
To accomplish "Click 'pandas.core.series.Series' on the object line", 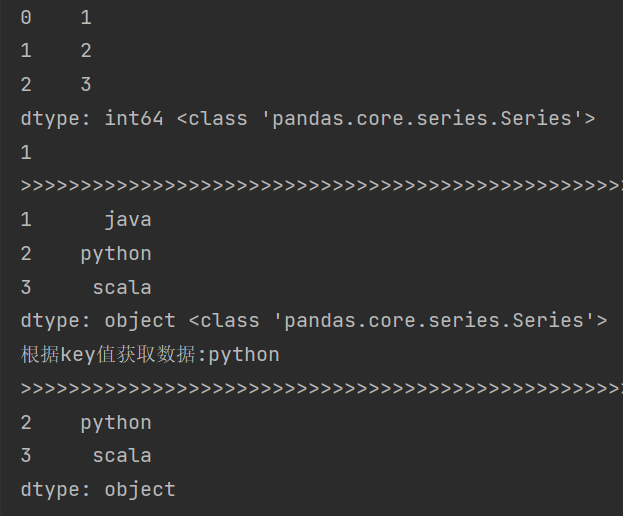I will click(x=429, y=321).
